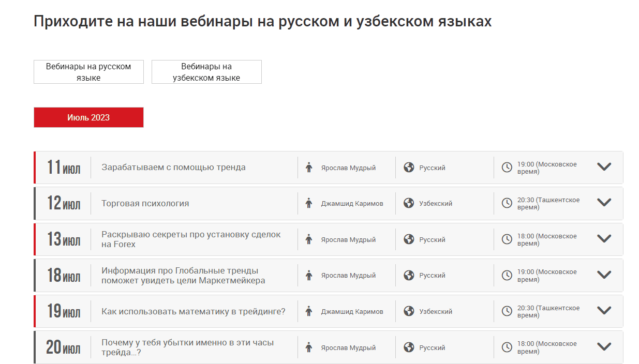Click 20:30 Ташкентское время in 12 июл row

tap(548, 203)
